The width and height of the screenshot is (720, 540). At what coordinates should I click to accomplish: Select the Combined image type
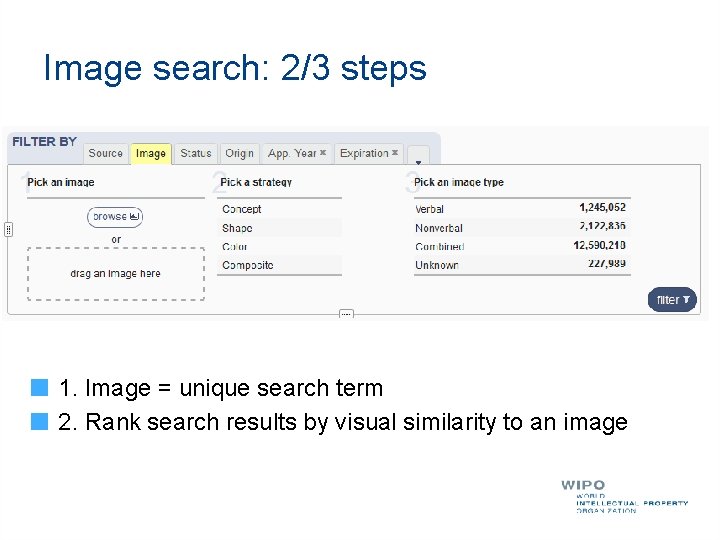tap(522, 247)
